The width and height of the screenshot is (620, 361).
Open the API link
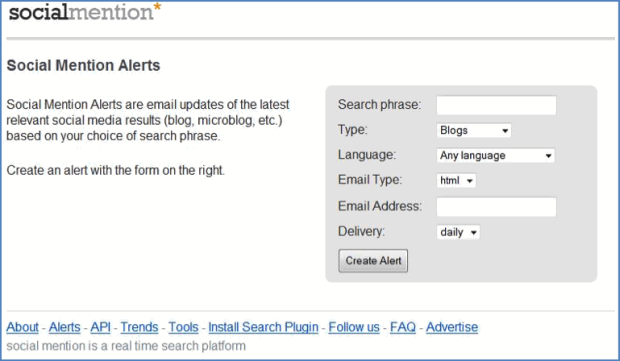click(x=100, y=327)
